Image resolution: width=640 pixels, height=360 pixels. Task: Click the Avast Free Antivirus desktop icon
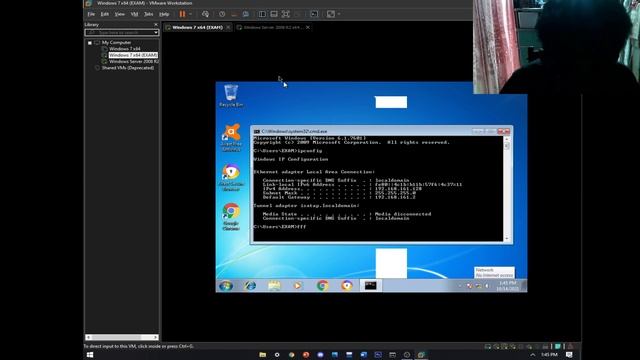231,138
